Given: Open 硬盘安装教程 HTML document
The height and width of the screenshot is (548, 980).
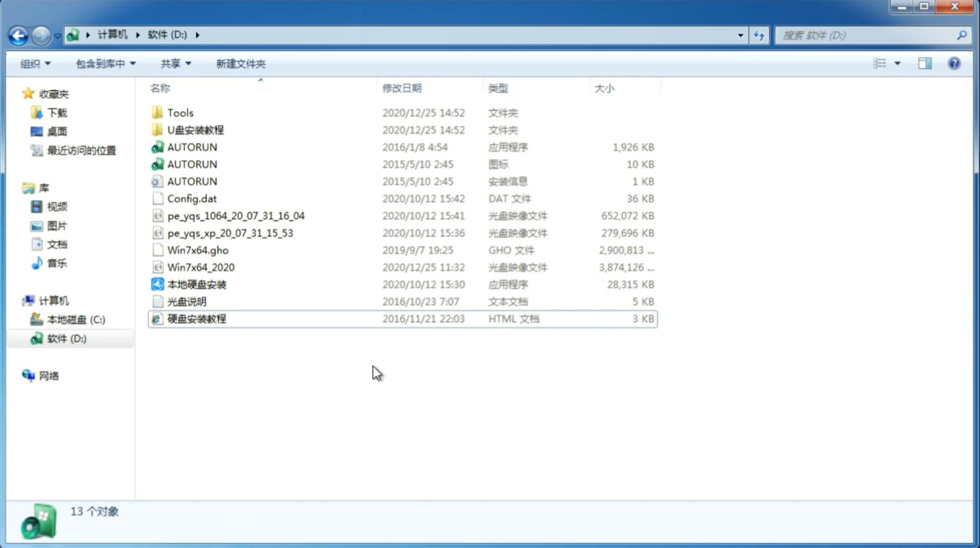Looking at the screenshot, I should [196, 318].
